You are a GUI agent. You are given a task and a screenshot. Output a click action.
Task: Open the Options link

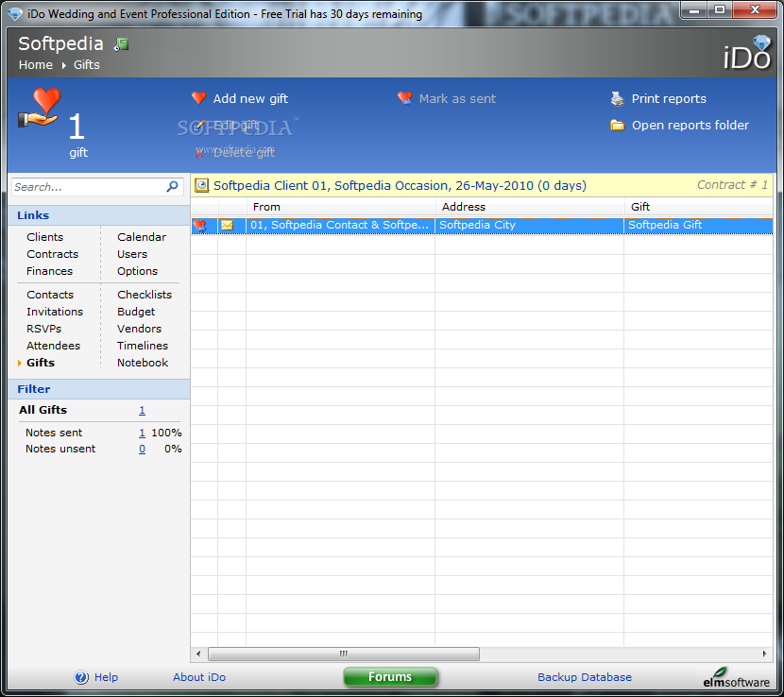[x=138, y=271]
